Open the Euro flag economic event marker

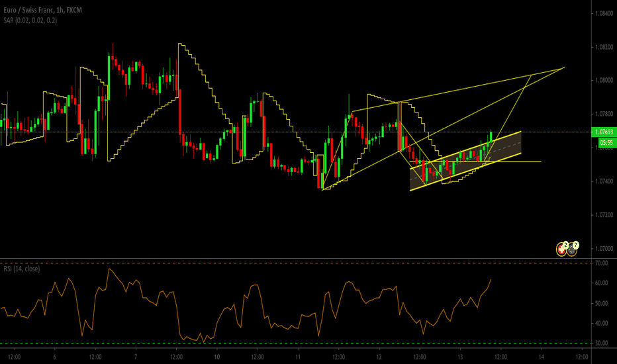[x=572, y=250]
